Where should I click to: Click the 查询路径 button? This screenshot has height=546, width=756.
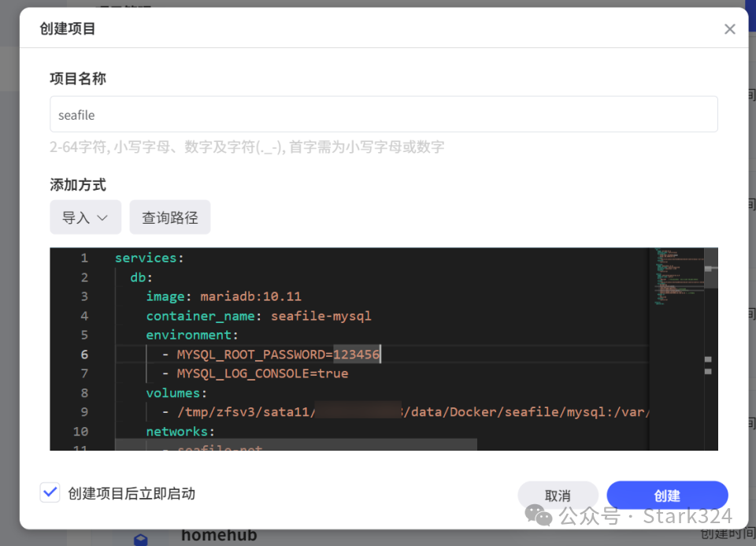click(x=170, y=217)
